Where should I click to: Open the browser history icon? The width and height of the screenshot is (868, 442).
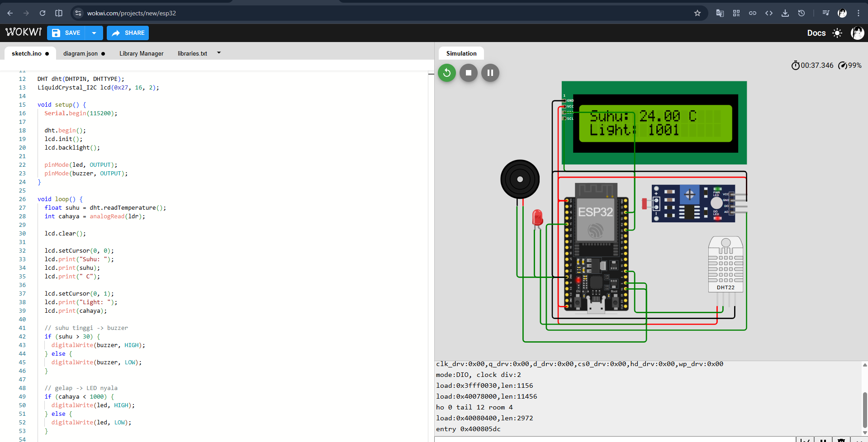[802, 13]
